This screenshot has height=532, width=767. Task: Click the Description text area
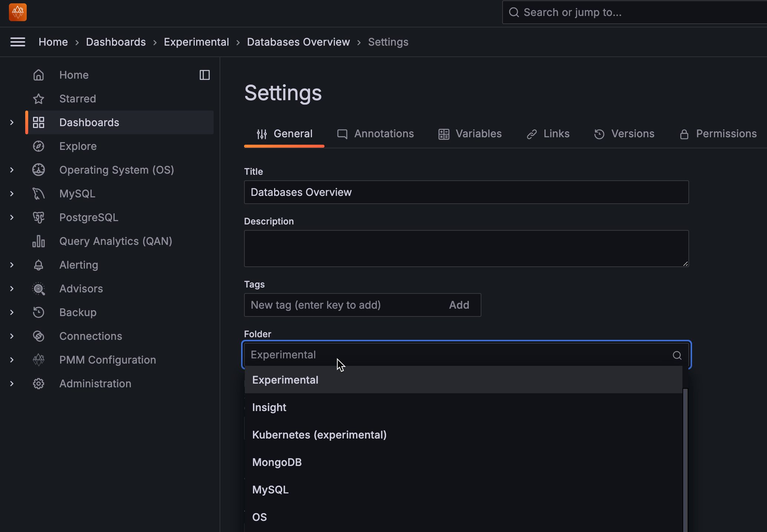point(466,249)
